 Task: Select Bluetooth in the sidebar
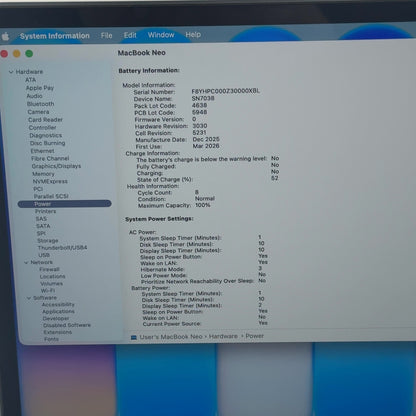(40, 104)
